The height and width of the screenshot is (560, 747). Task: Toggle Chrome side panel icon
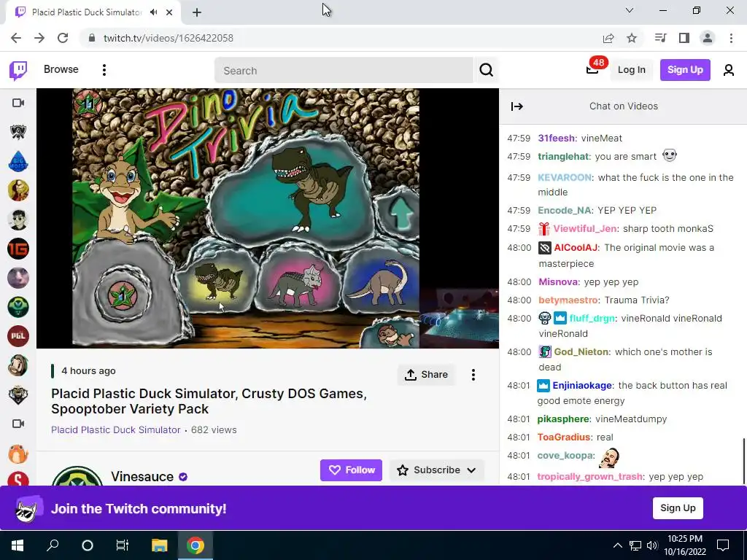point(684,38)
